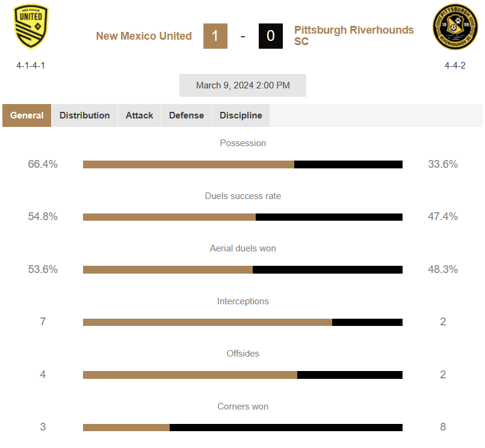Image resolution: width=485 pixels, height=448 pixels.
Task: Click New Mexico United's score box showing 1
Action: [215, 36]
